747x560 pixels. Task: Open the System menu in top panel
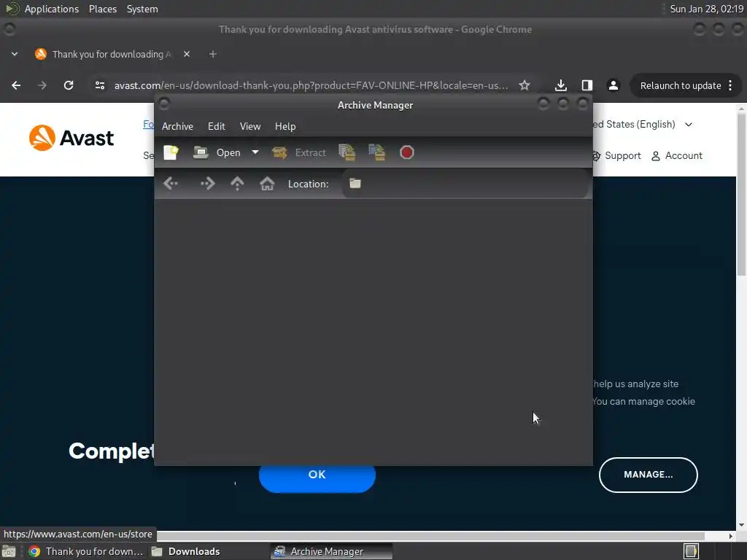142,9
